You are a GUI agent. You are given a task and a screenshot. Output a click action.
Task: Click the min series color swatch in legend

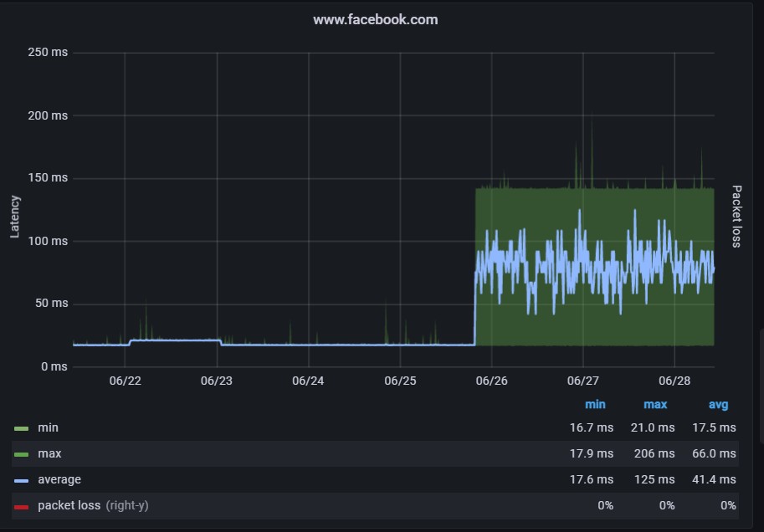[x=22, y=429]
